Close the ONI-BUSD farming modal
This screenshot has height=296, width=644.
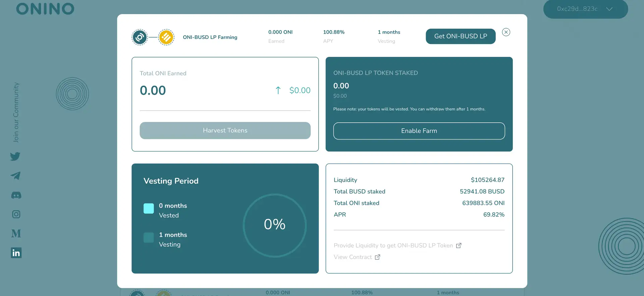point(506,32)
